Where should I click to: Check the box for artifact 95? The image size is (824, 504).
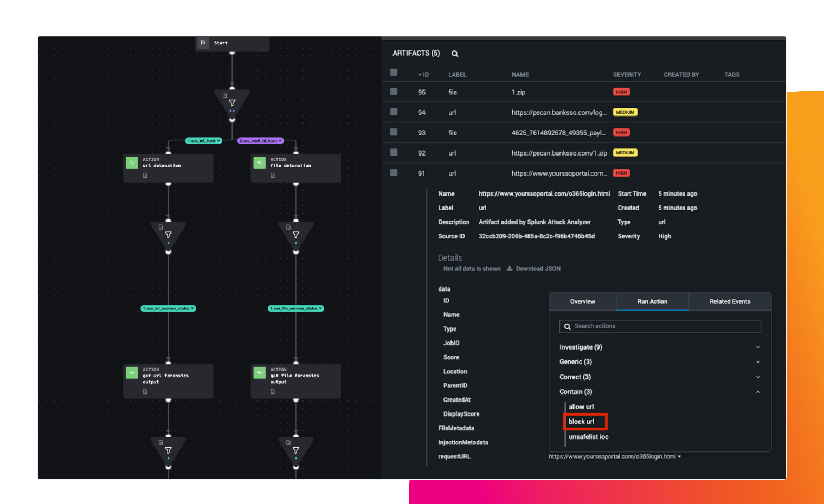click(x=394, y=92)
